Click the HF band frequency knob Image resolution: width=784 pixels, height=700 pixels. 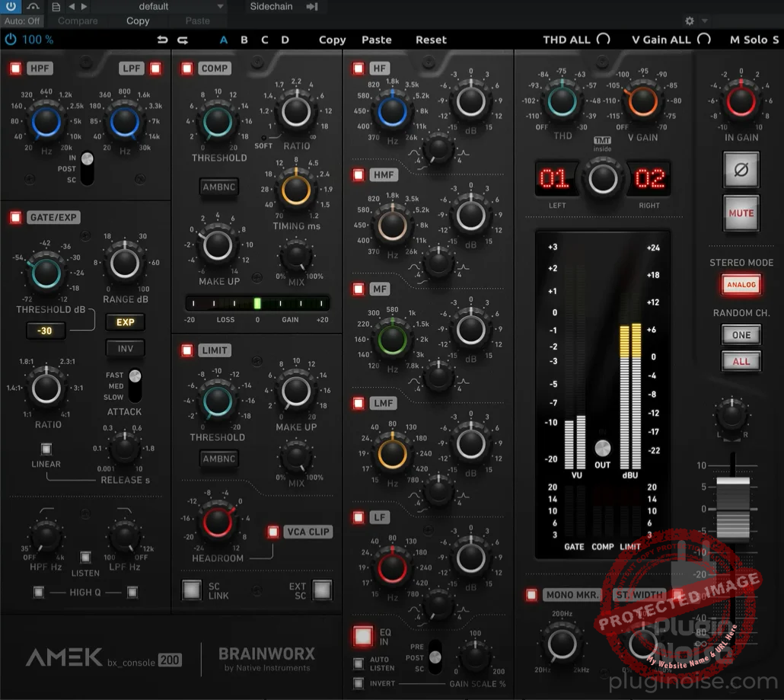click(x=393, y=111)
